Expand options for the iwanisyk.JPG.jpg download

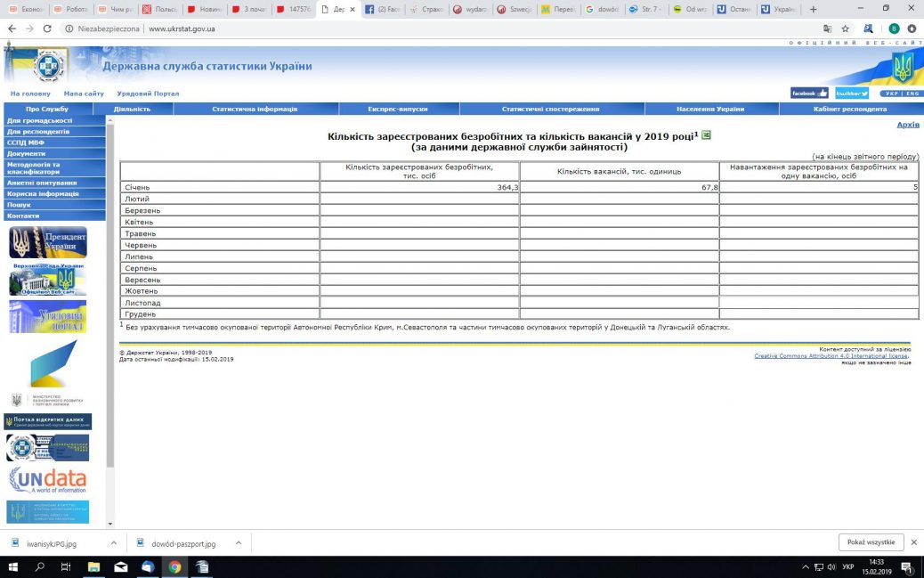(113, 542)
